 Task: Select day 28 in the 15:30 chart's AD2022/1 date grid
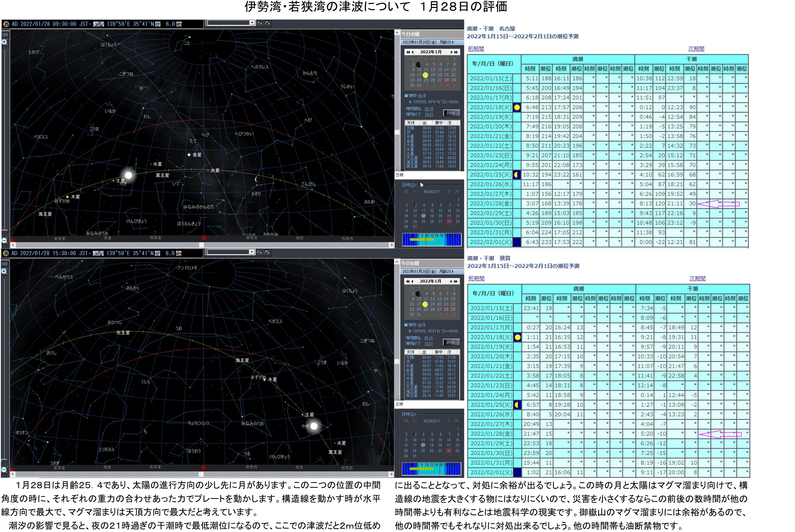(x=449, y=451)
